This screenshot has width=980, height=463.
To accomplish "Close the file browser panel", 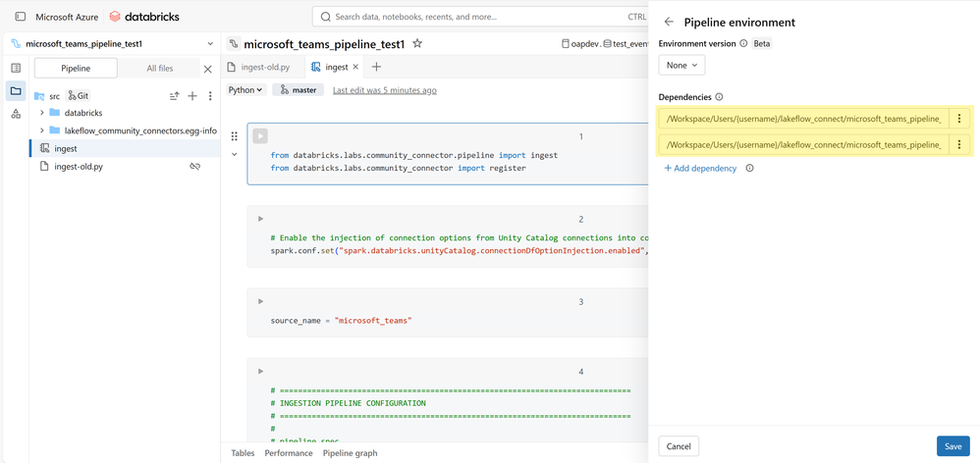I will point(208,69).
